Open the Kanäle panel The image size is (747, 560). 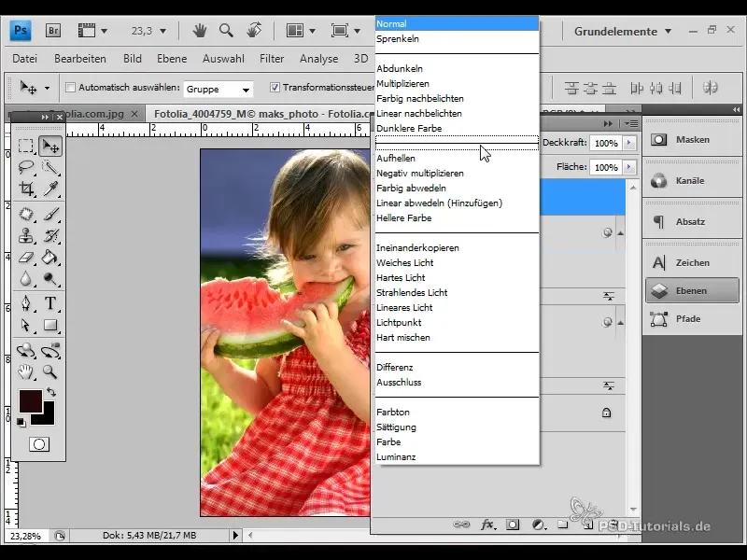(692, 180)
